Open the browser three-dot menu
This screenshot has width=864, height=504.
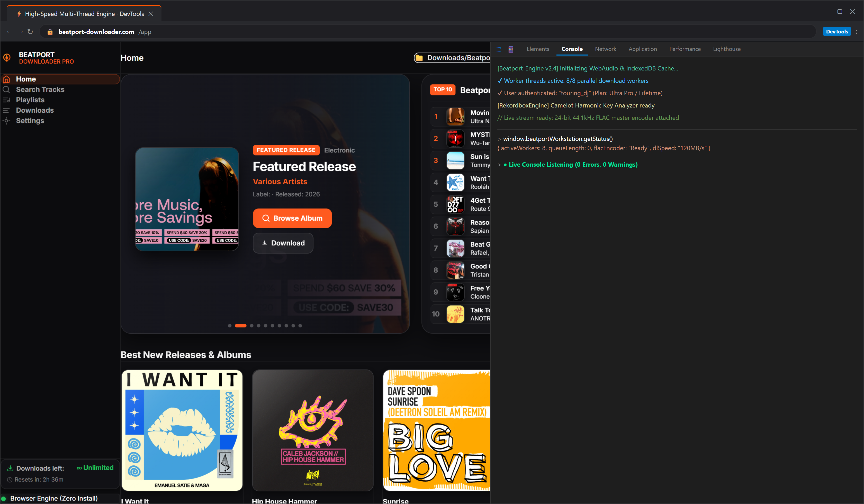tap(857, 32)
